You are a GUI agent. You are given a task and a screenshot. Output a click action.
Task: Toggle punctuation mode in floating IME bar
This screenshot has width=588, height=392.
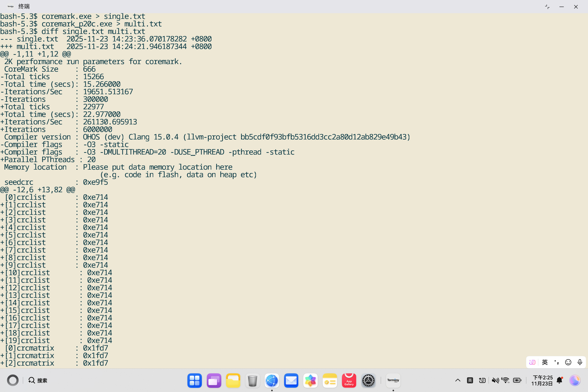557,362
